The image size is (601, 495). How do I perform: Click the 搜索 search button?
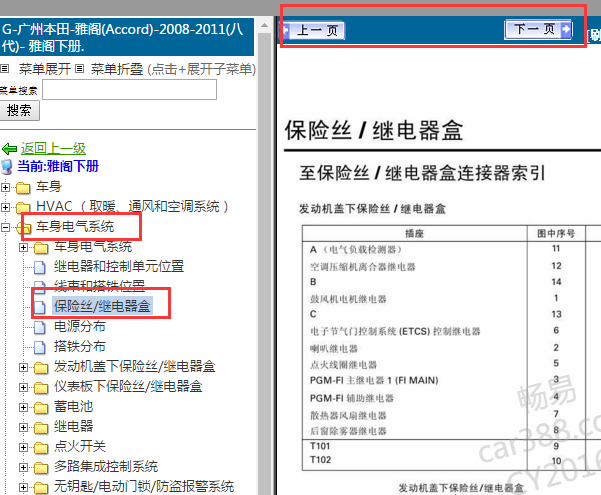coord(19,110)
